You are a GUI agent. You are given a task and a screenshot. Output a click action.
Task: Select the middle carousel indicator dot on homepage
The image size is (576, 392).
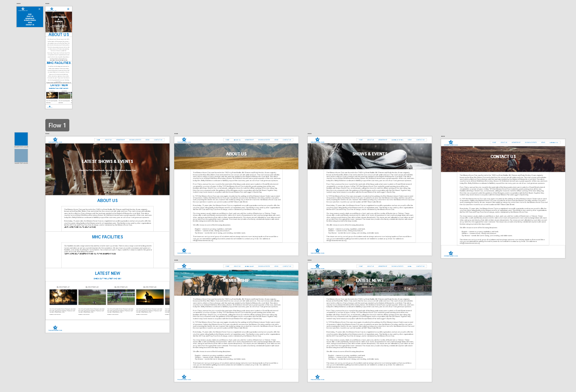point(108,193)
